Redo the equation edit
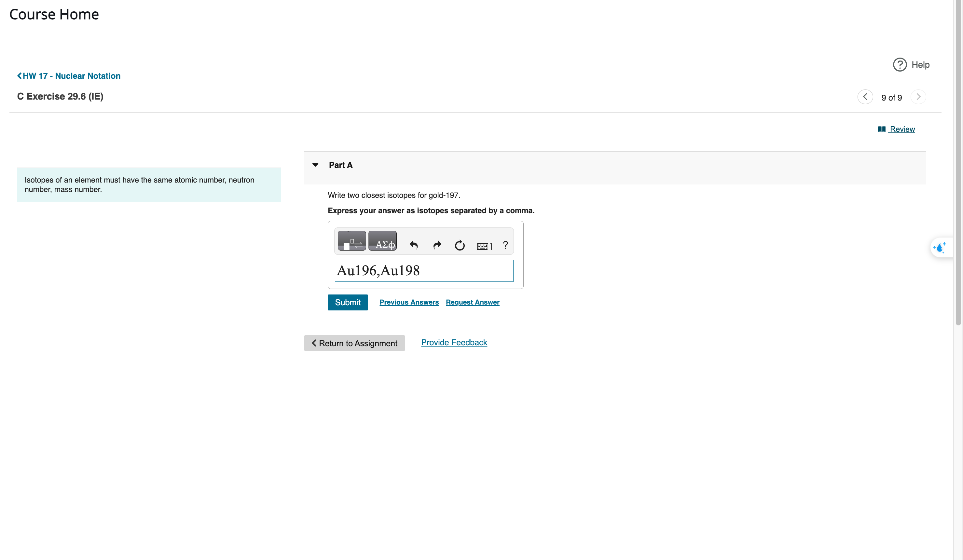The height and width of the screenshot is (560, 963). click(x=437, y=245)
